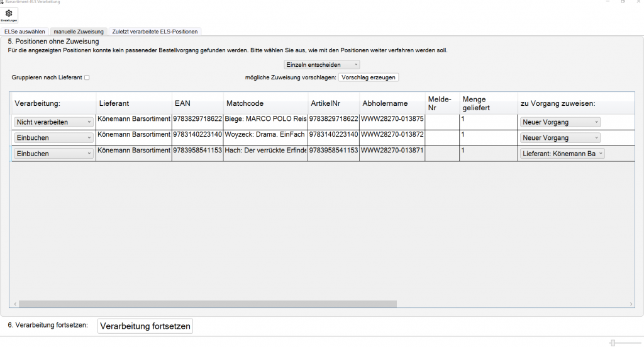Viewport: 644px width, 347px height.
Task: Click Vorschlag erzeugen button
Action: (x=369, y=77)
